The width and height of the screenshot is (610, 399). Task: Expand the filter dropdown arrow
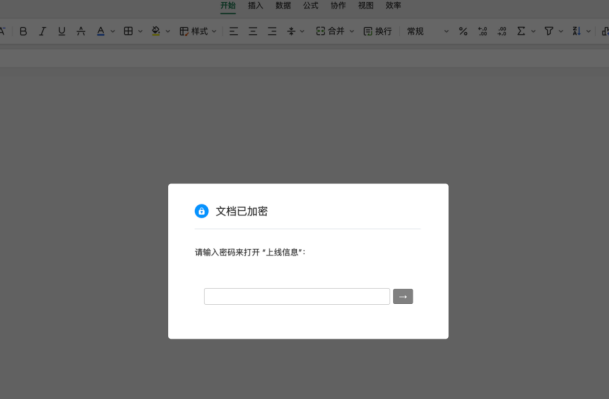click(x=561, y=32)
